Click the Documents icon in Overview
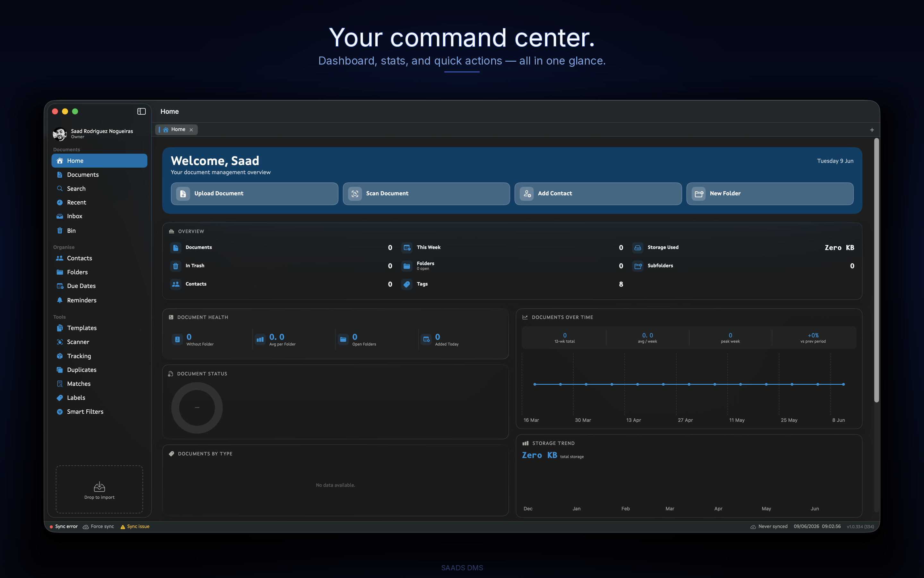This screenshot has width=924, height=578. pos(175,248)
